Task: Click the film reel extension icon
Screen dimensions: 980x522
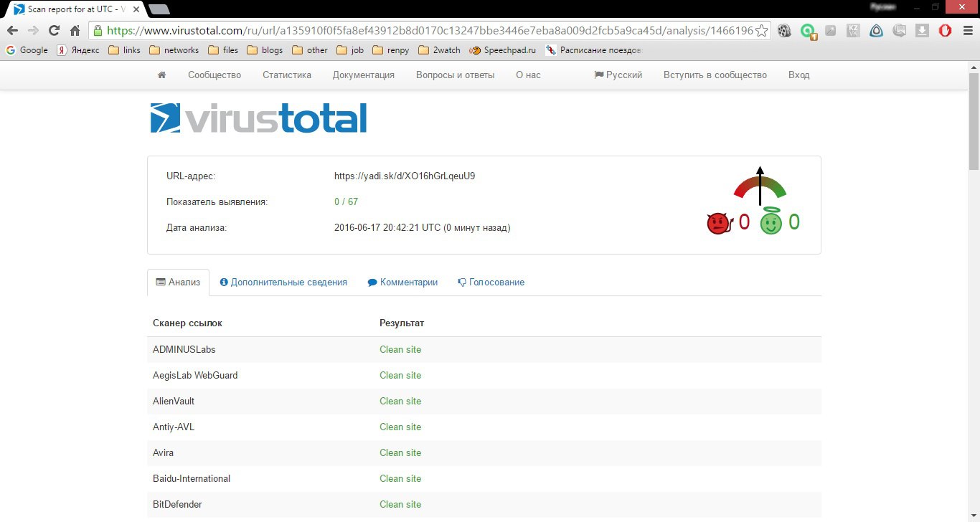Action: 784,30
